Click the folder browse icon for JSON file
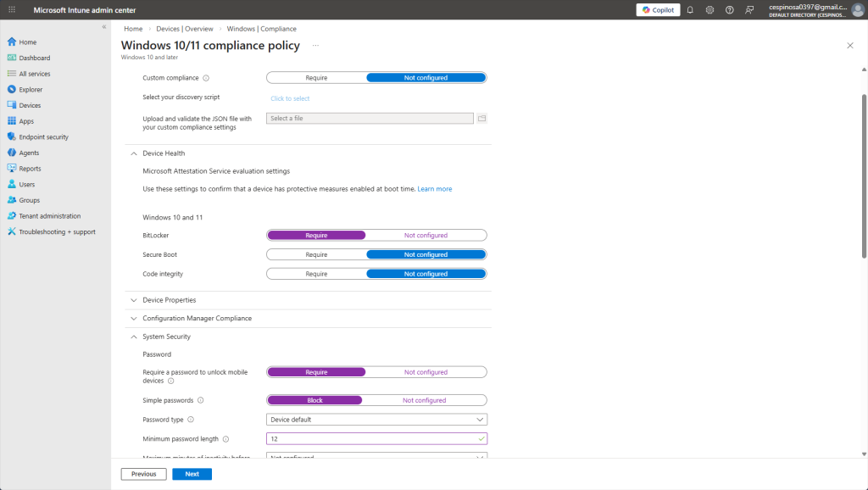This screenshot has width=868, height=490. click(x=481, y=119)
